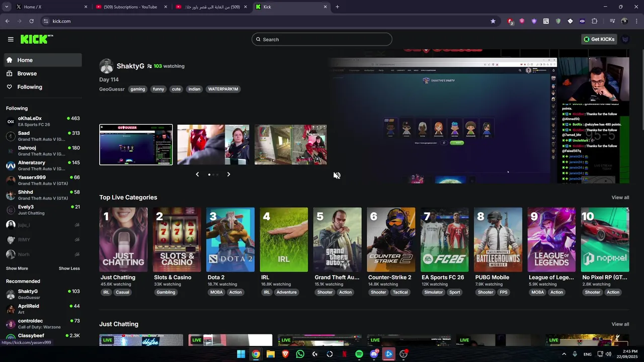
Task: Show hidden system tray icons
Action: click(564, 354)
